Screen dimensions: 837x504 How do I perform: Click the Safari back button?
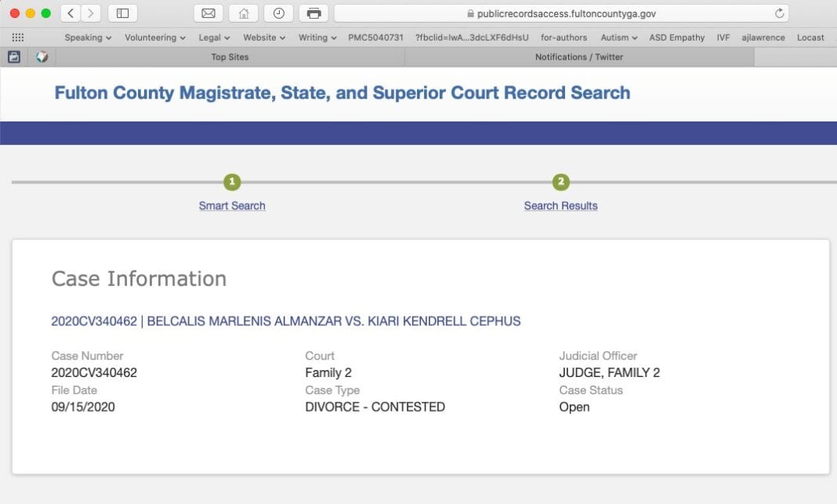[x=71, y=13]
